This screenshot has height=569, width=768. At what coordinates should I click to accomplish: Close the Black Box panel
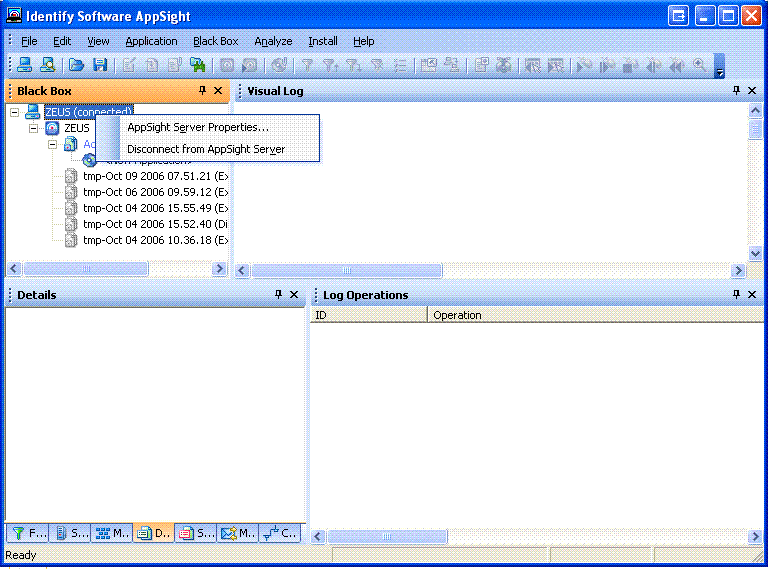[218, 91]
